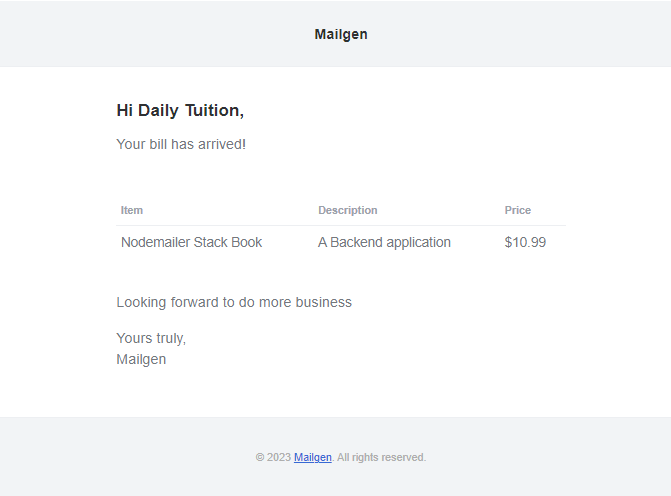Click the "© 2023" copyright text
This screenshot has width=671, height=496.
(x=273, y=457)
